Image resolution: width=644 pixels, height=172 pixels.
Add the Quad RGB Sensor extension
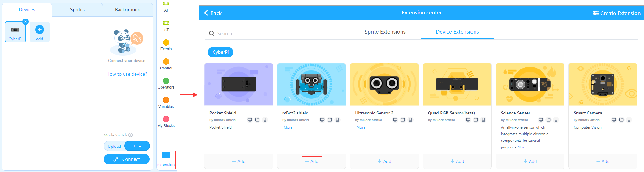[457, 161]
